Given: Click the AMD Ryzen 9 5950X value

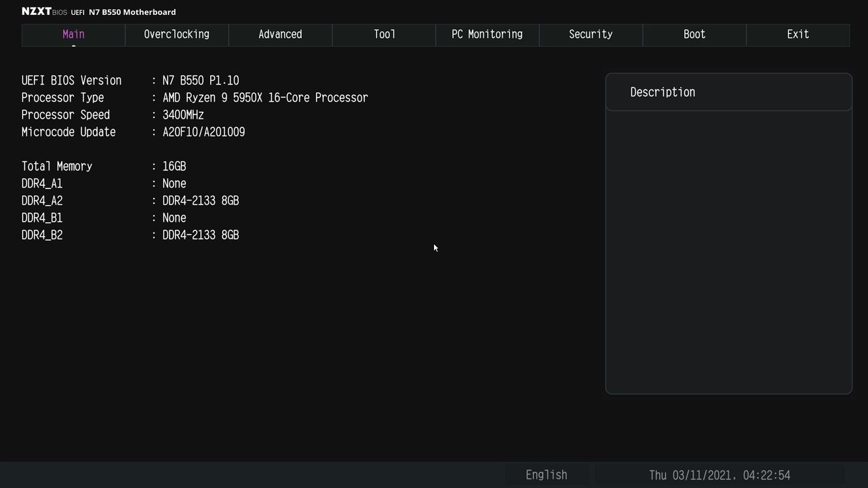Looking at the screenshot, I should click(x=265, y=98).
